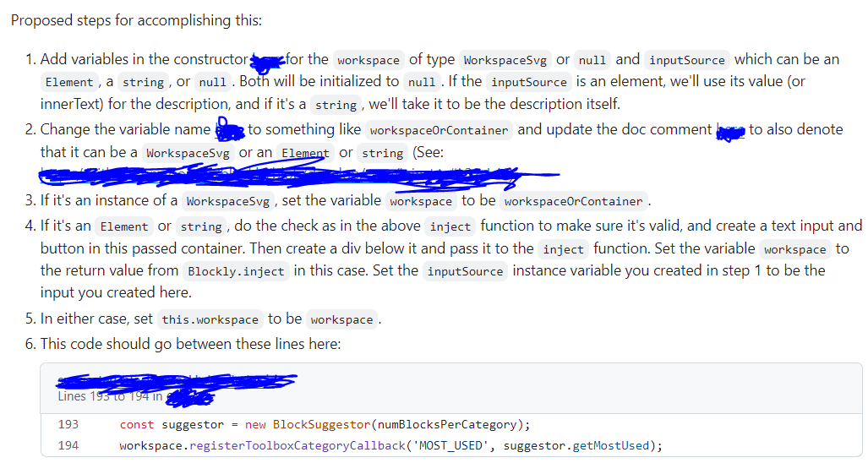The width and height of the screenshot is (868, 474).
Task: Click line number 193 in the code snippet
Action: [x=68, y=424]
